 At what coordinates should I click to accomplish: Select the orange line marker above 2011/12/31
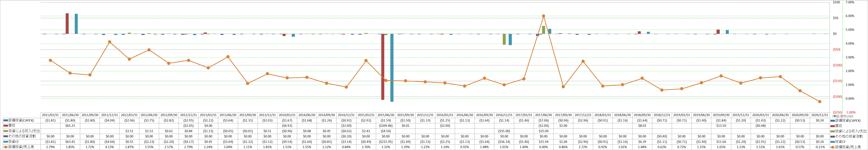109,42
